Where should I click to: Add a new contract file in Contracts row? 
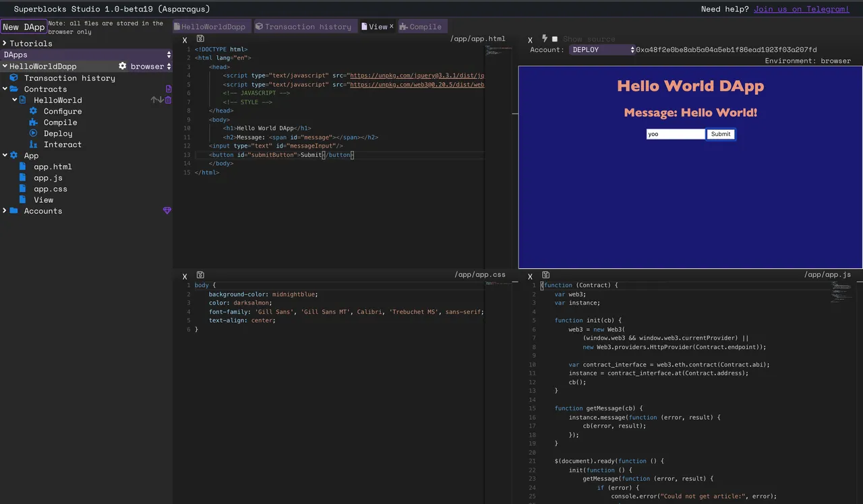(169, 89)
